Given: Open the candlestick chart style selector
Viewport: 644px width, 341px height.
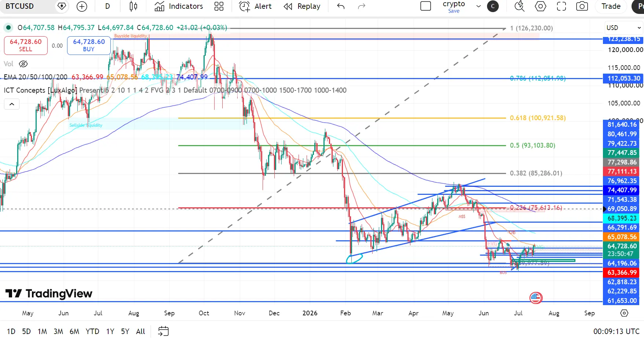Looking at the screenshot, I should [133, 6].
